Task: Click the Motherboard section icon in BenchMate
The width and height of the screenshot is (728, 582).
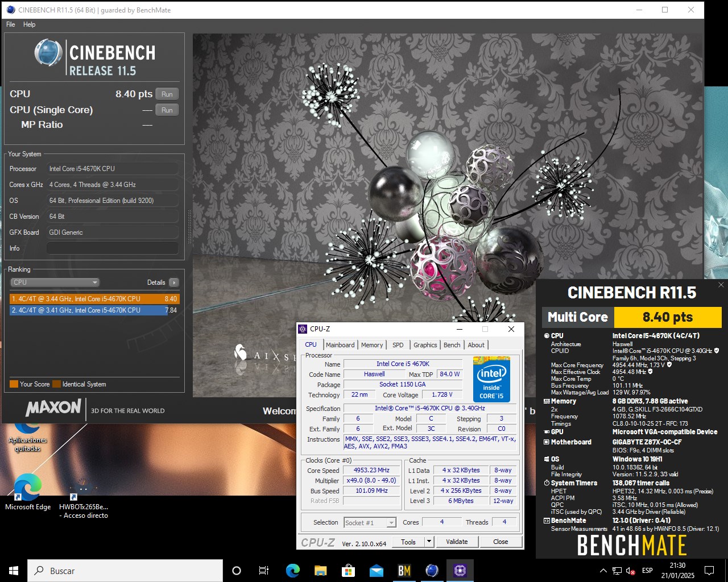Action: click(x=547, y=442)
